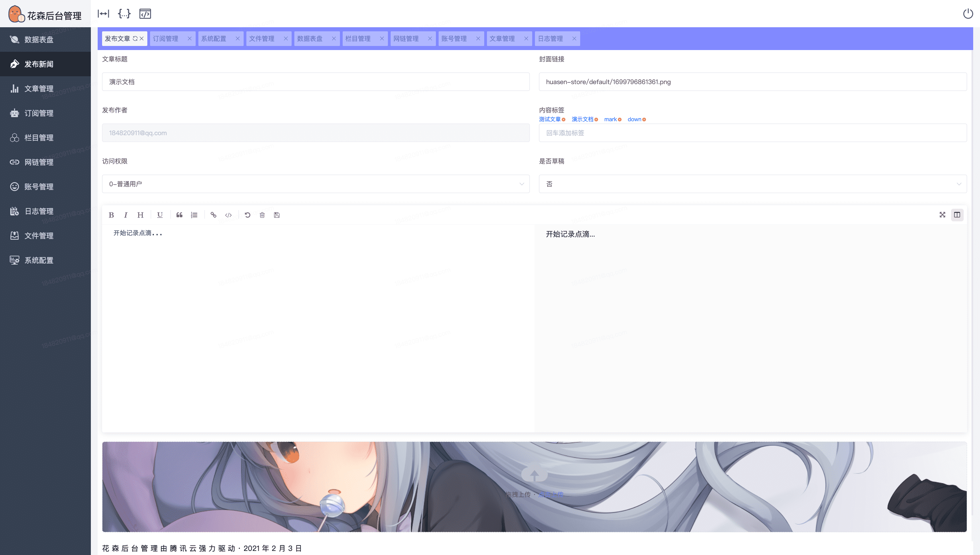Viewport: 980px width, 555px height.
Task: Open 文章管理 in the sidebar
Action: coord(45,89)
